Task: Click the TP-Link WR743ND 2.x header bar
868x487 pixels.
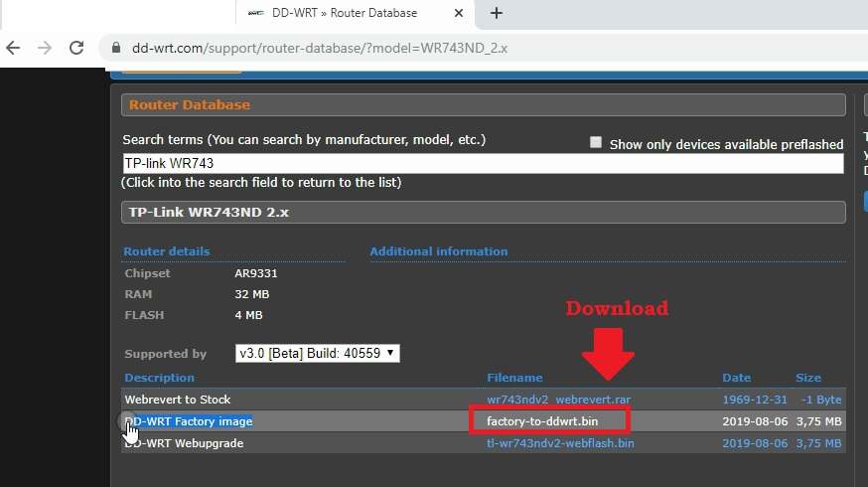Action: coord(483,213)
